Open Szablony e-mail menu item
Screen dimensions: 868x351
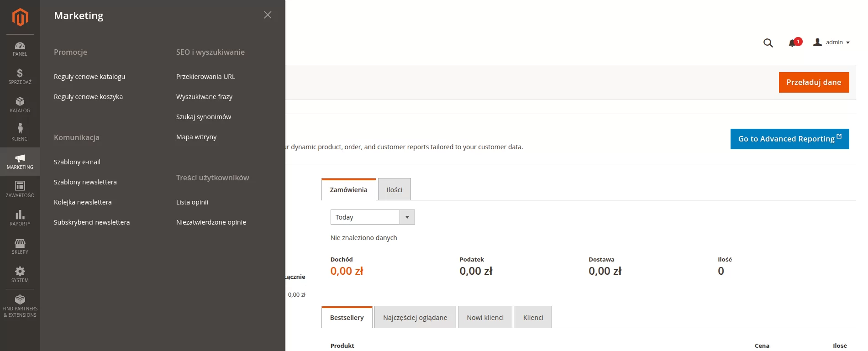77,162
